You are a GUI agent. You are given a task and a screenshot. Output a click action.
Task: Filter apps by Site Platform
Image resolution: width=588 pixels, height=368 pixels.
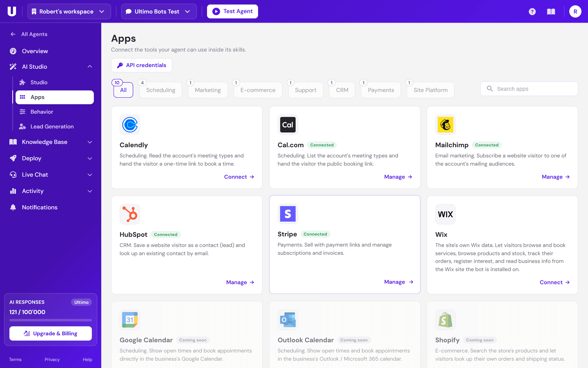click(x=430, y=90)
